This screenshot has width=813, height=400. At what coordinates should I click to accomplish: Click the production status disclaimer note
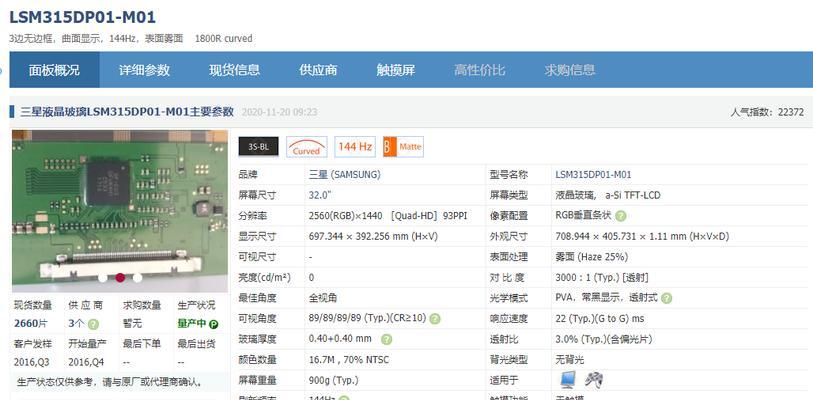coord(109,382)
